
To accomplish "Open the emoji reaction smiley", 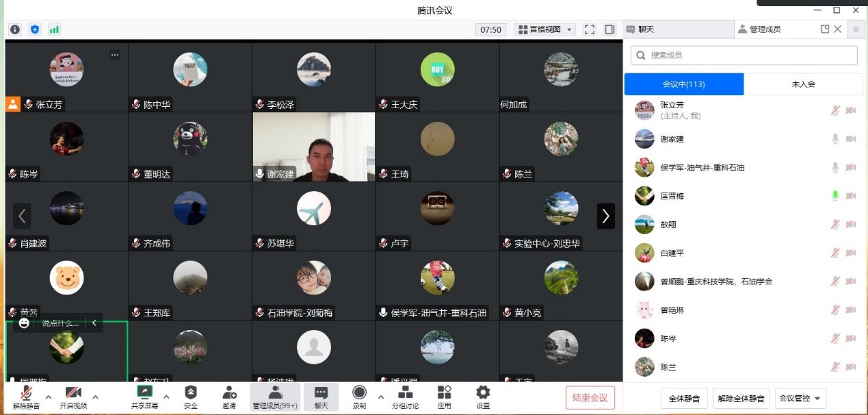I will (24, 323).
